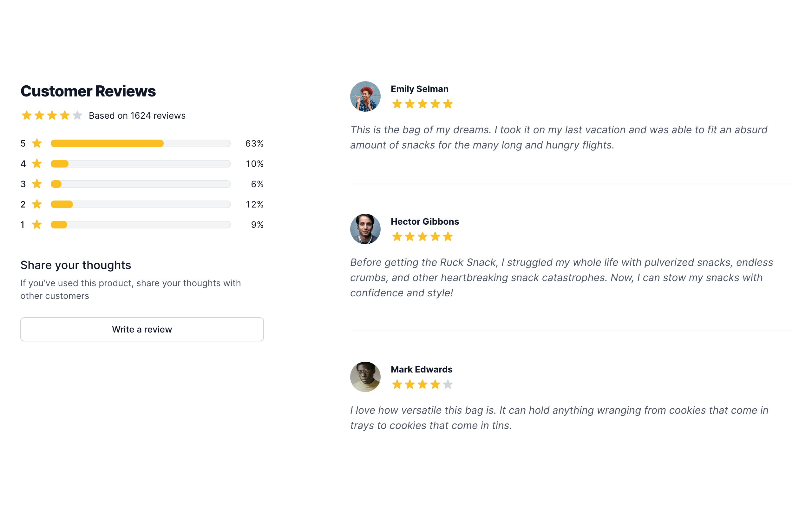
Task: Click the star icon beside the 3 rating row
Action: click(x=37, y=184)
